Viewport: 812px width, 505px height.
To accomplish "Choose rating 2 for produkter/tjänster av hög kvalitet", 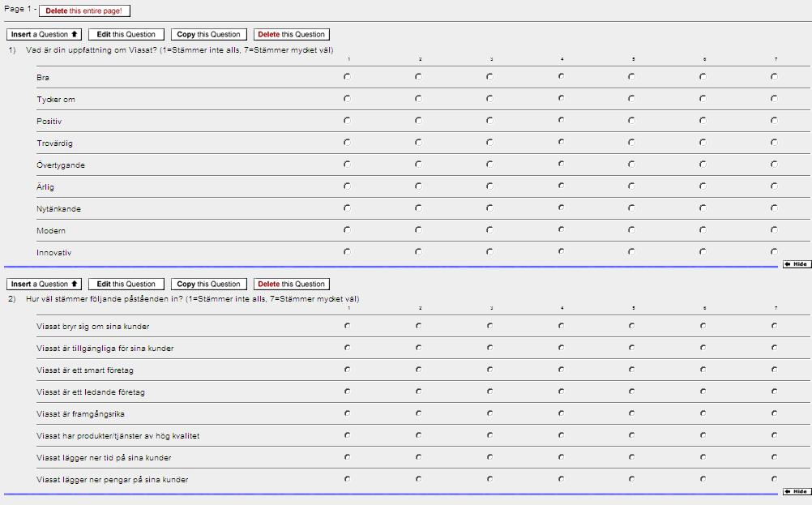I will (418, 435).
